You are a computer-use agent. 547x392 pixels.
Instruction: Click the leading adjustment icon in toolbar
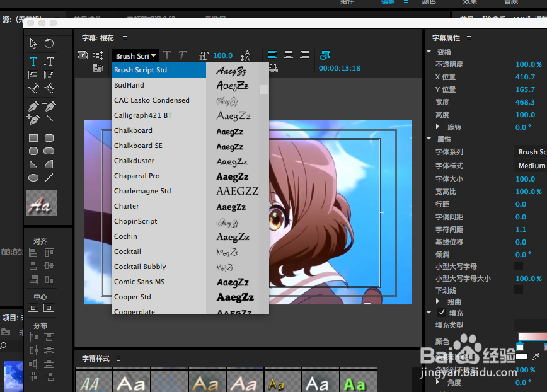click(246, 56)
